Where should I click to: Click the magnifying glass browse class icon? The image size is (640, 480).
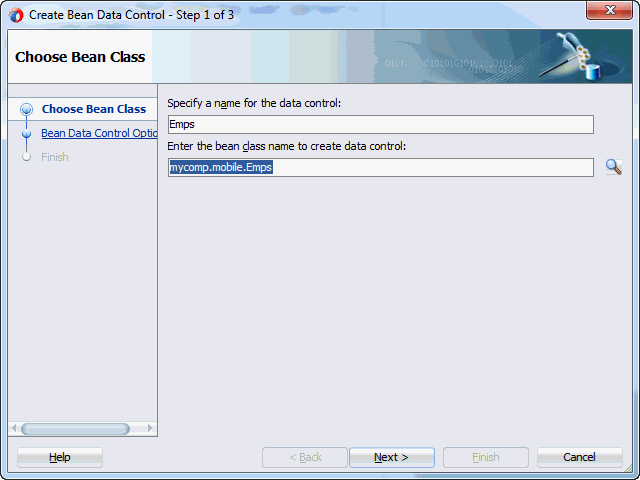click(613, 167)
